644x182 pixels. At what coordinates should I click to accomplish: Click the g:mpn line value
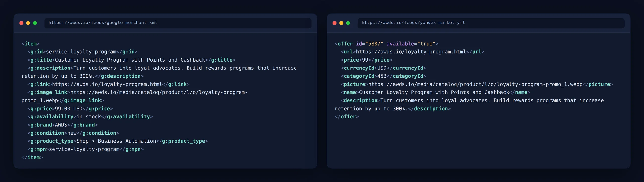(x=84, y=149)
